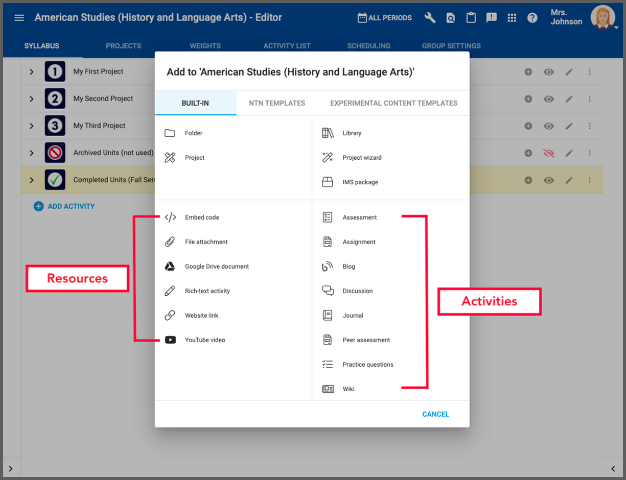Expand the My First Project row
Screen dimensions: 626x480
[31, 72]
